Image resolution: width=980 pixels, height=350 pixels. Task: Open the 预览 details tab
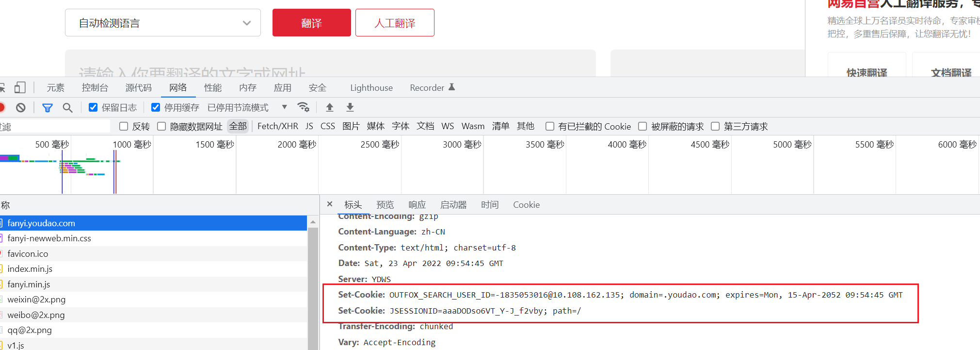pos(385,204)
